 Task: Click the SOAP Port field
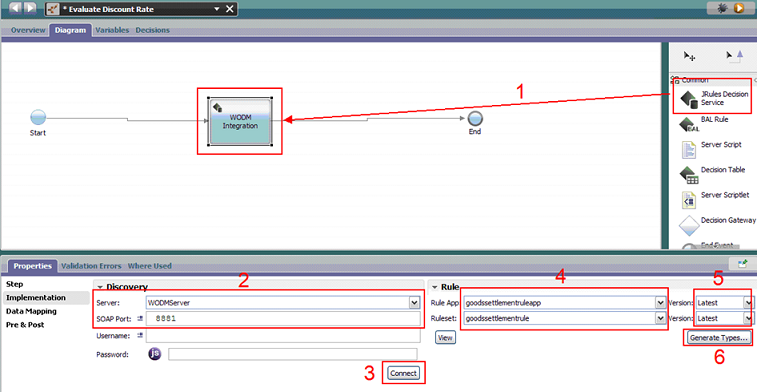pos(283,319)
